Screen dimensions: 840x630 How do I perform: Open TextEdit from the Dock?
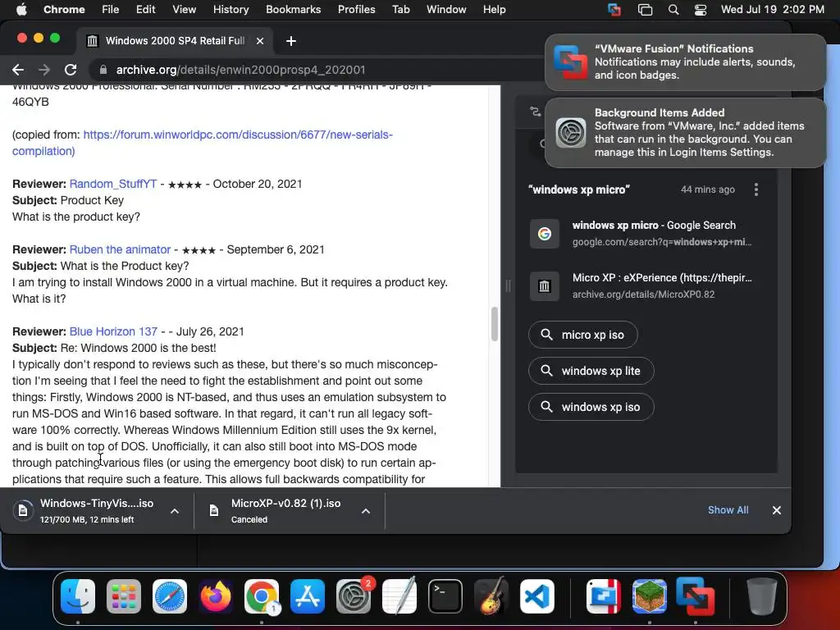click(x=399, y=596)
